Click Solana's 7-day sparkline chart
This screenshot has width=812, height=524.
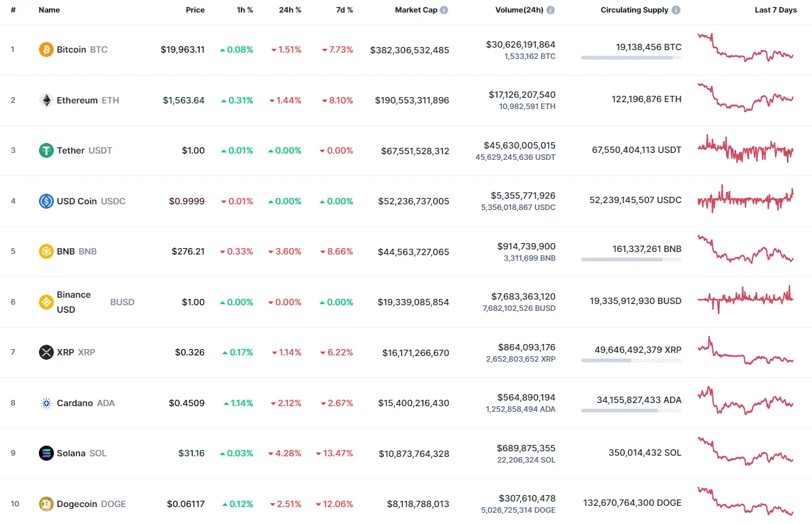click(x=745, y=453)
